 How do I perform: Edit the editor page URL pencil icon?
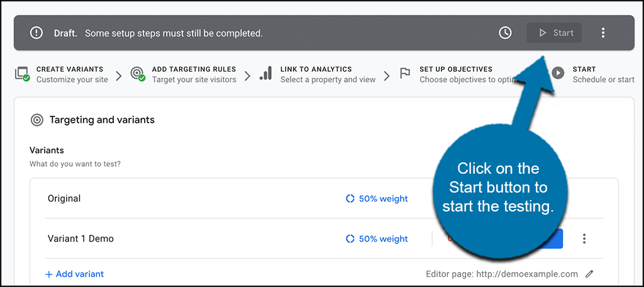(589, 274)
